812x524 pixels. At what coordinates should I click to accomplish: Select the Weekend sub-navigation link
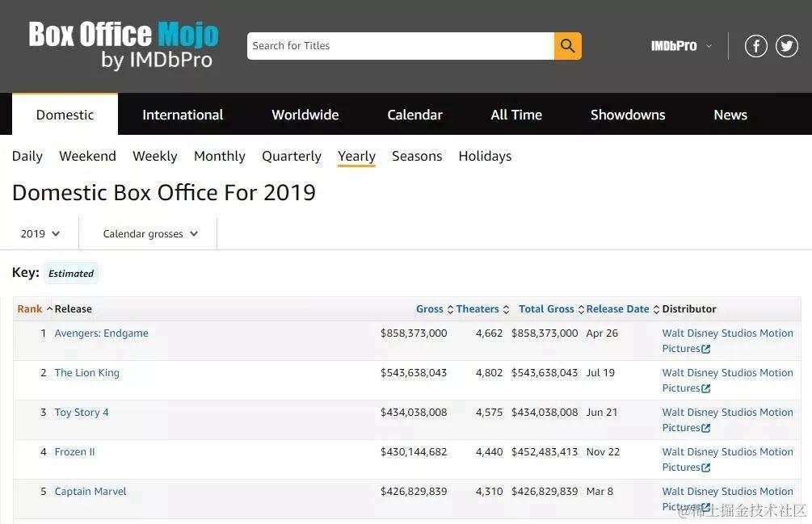click(x=87, y=156)
